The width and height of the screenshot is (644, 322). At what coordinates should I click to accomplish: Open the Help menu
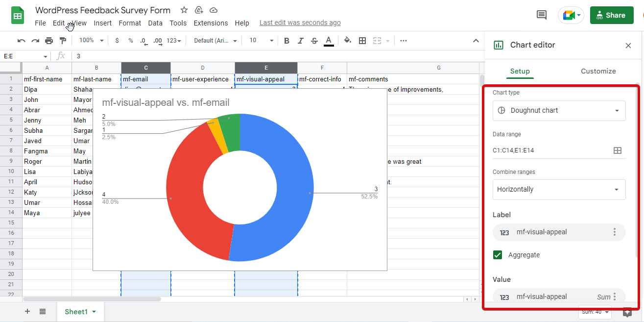(242, 23)
